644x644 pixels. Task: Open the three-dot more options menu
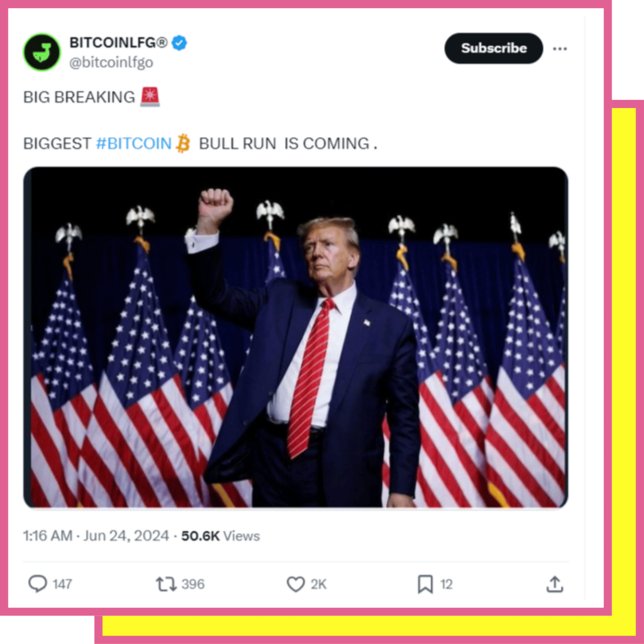(560, 49)
